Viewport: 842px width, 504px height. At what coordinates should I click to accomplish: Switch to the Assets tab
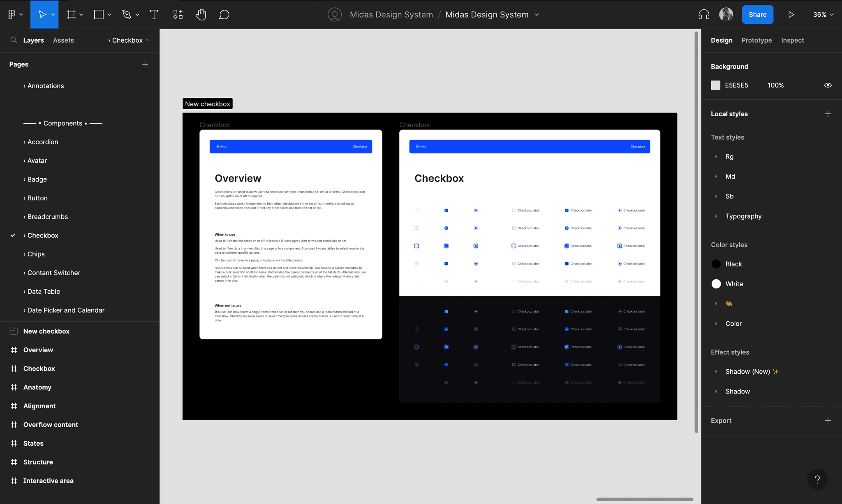pos(63,40)
